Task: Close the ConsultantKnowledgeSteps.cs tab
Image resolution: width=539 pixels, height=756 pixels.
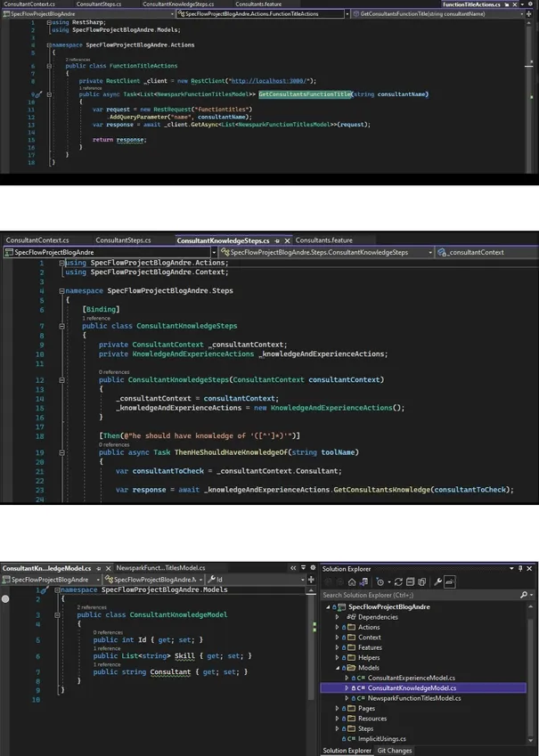Action: coord(288,240)
